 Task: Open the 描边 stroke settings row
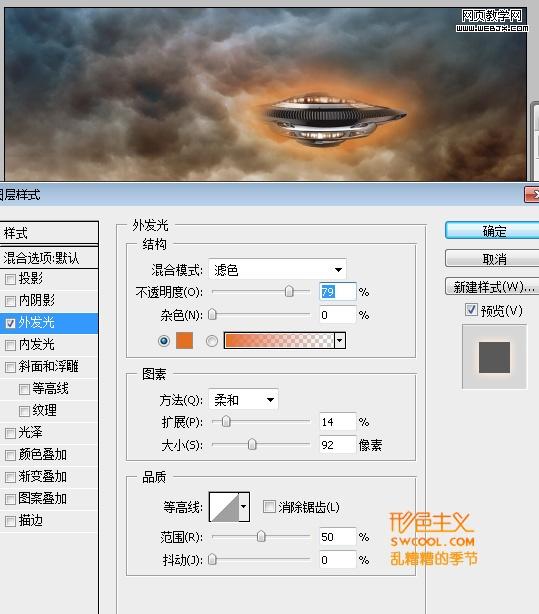coord(49,521)
